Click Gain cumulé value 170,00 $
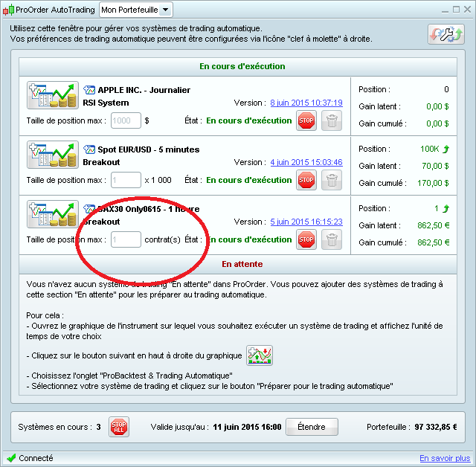 [433, 183]
